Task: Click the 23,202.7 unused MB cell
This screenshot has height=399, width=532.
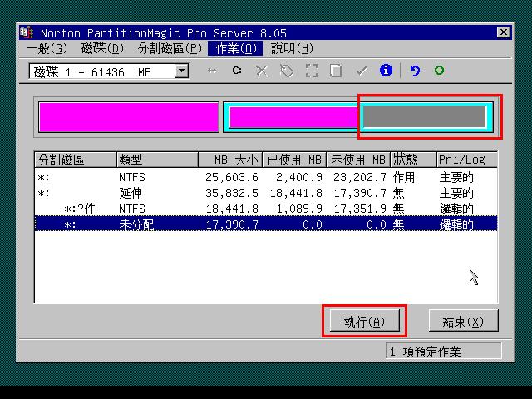Action: click(360, 177)
